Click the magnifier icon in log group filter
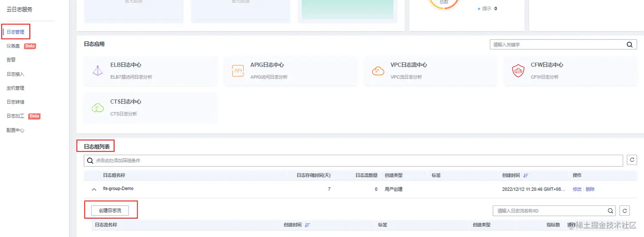 (x=90, y=161)
